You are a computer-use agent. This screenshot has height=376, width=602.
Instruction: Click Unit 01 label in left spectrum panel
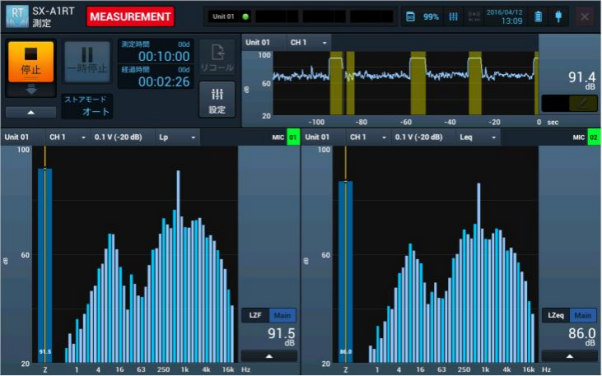(17, 137)
